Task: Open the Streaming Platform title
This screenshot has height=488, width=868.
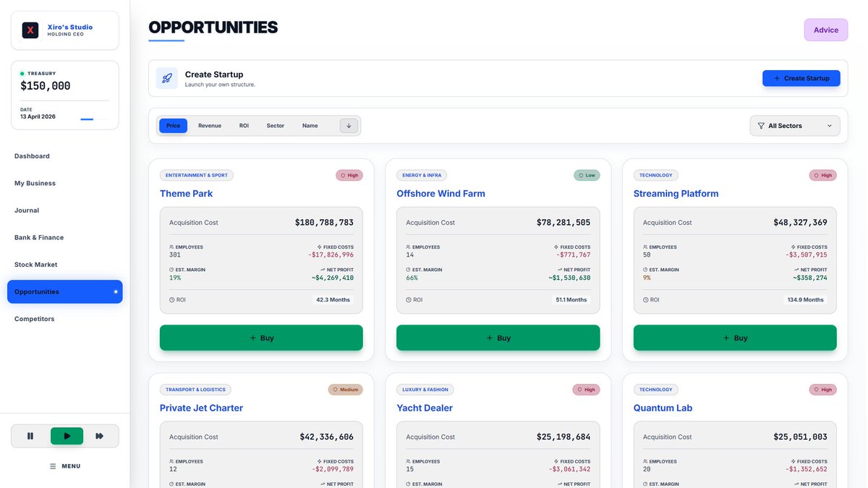Action: click(x=676, y=194)
